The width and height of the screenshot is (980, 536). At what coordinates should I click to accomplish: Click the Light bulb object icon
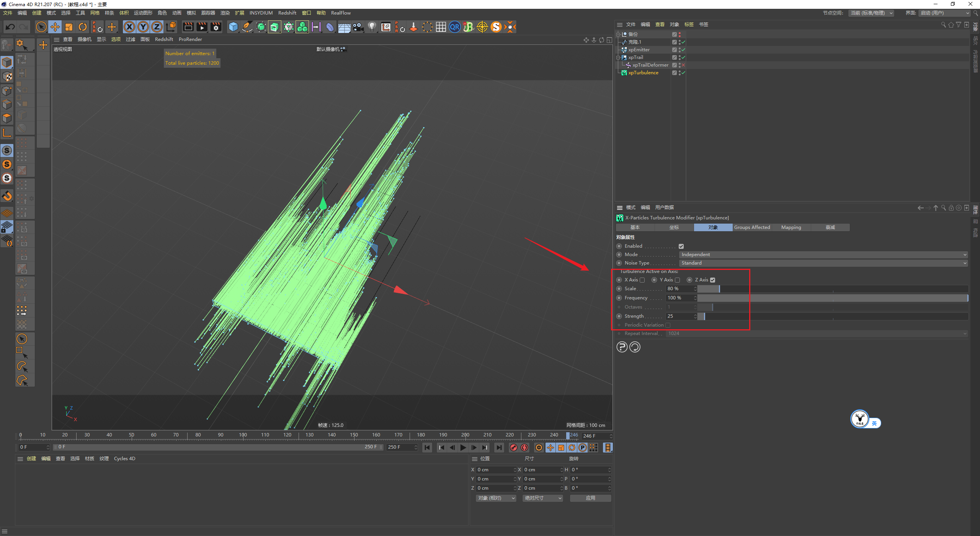click(372, 27)
